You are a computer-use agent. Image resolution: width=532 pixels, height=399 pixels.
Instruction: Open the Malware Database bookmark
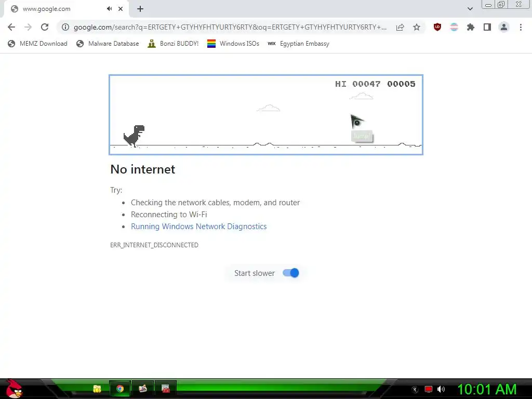pyautogui.click(x=108, y=44)
